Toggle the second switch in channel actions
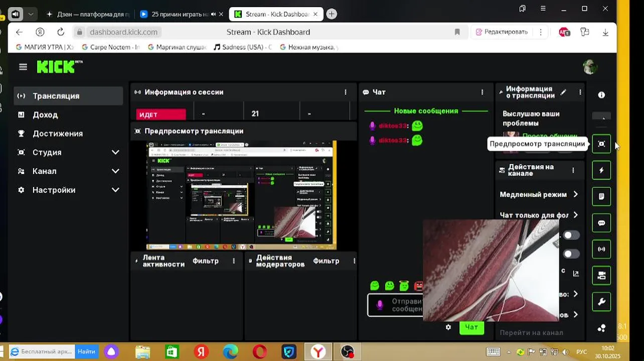This screenshot has height=361, width=644. pyautogui.click(x=571, y=254)
